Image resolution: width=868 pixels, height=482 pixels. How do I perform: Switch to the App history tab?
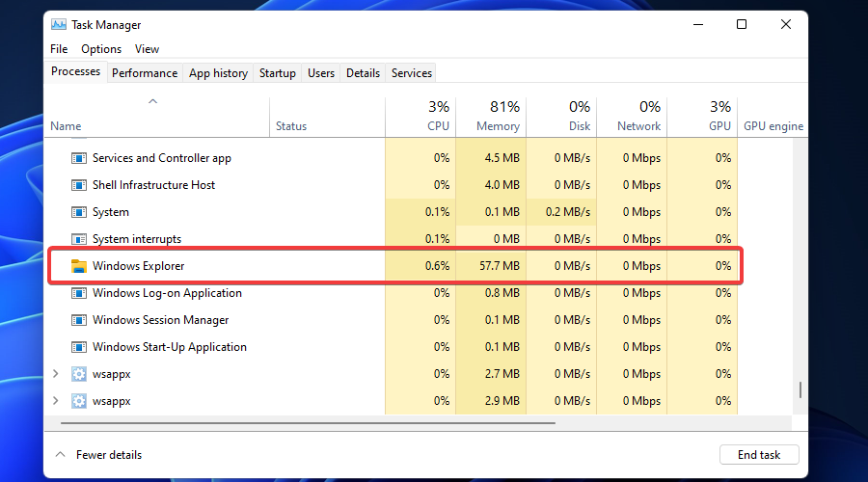coord(218,73)
